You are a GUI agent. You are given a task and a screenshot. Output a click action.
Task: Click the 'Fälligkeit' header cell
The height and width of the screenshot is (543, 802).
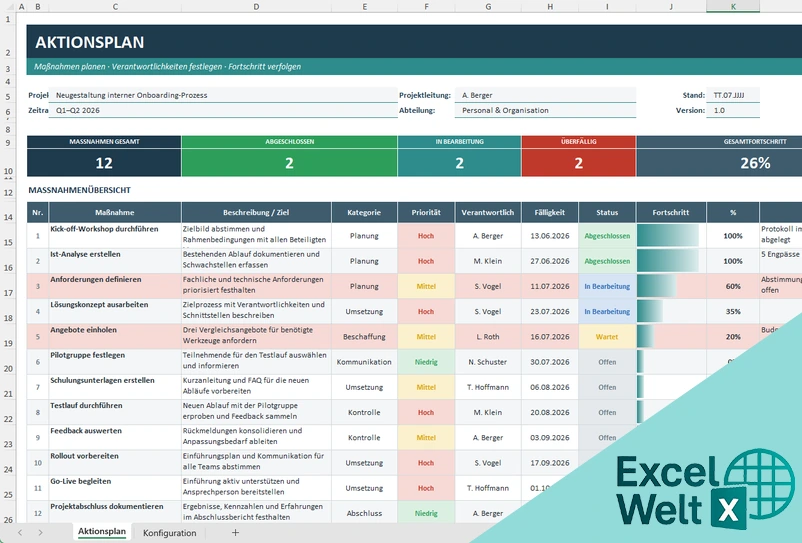click(x=550, y=212)
